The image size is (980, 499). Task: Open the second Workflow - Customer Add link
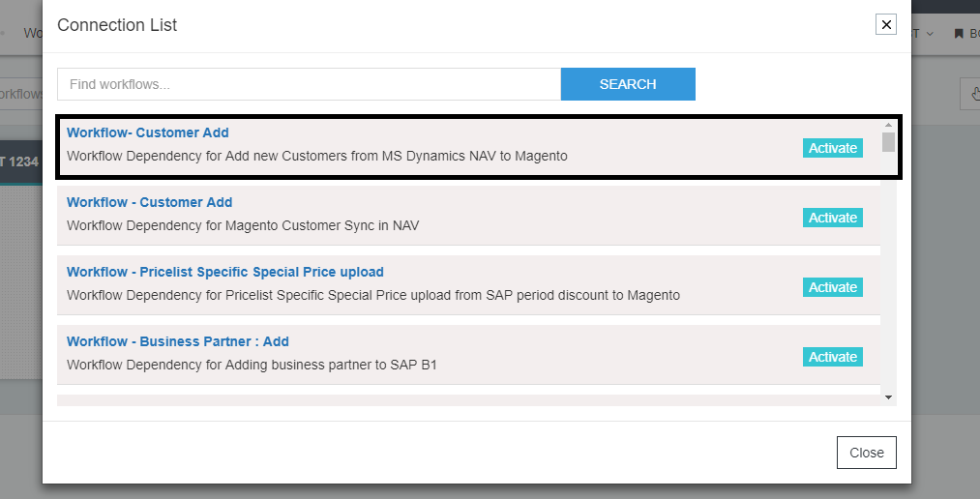click(150, 202)
